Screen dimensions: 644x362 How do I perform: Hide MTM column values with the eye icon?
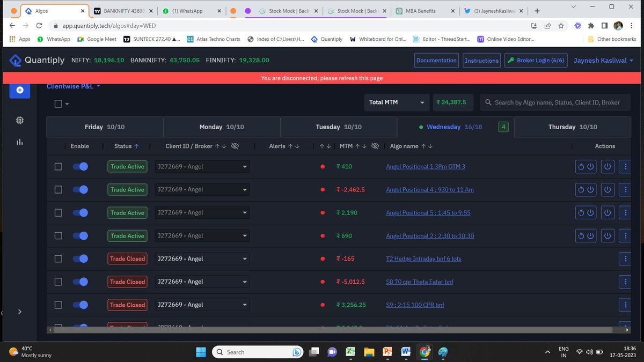coord(375,146)
